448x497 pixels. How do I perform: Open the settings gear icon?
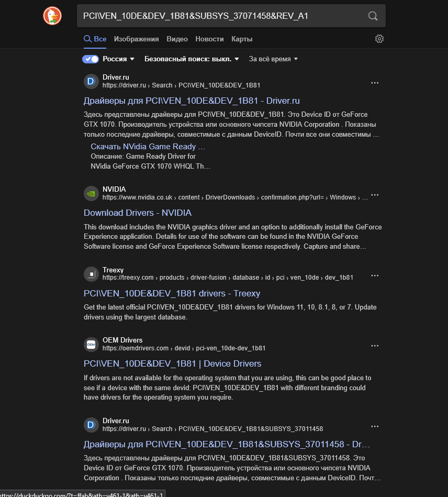tap(379, 39)
